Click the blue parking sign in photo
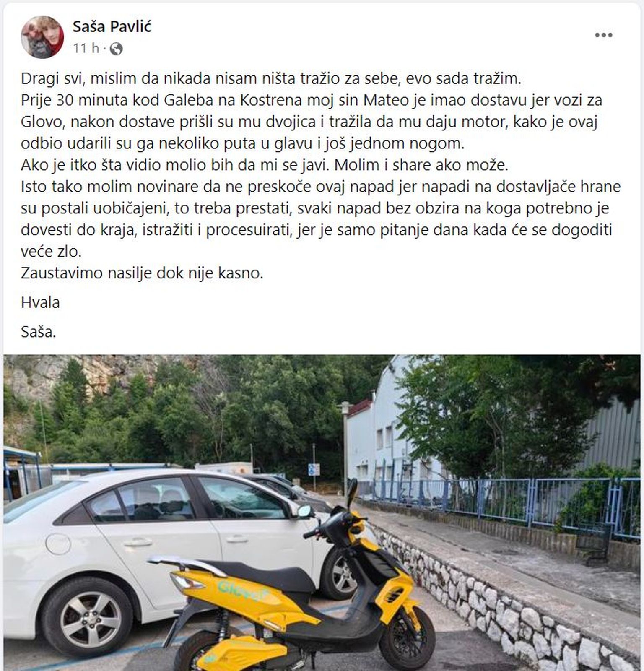Screen dimensions: 644x671 point(313,469)
